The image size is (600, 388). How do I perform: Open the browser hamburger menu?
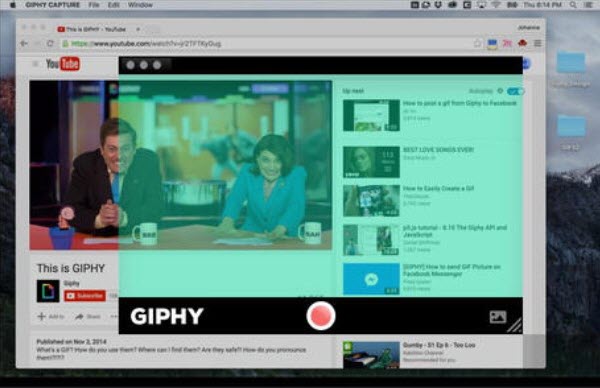(538, 43)
